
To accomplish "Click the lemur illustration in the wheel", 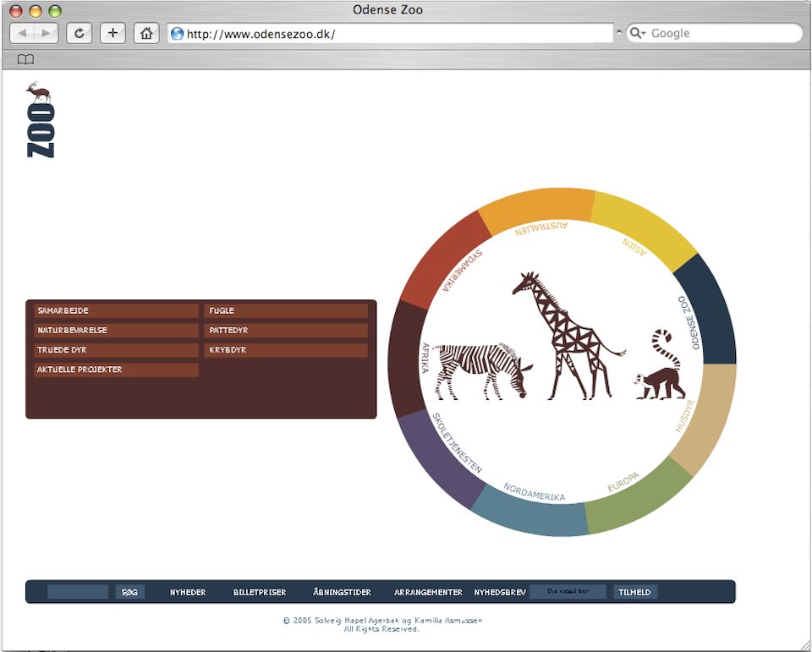I will 661,364.
